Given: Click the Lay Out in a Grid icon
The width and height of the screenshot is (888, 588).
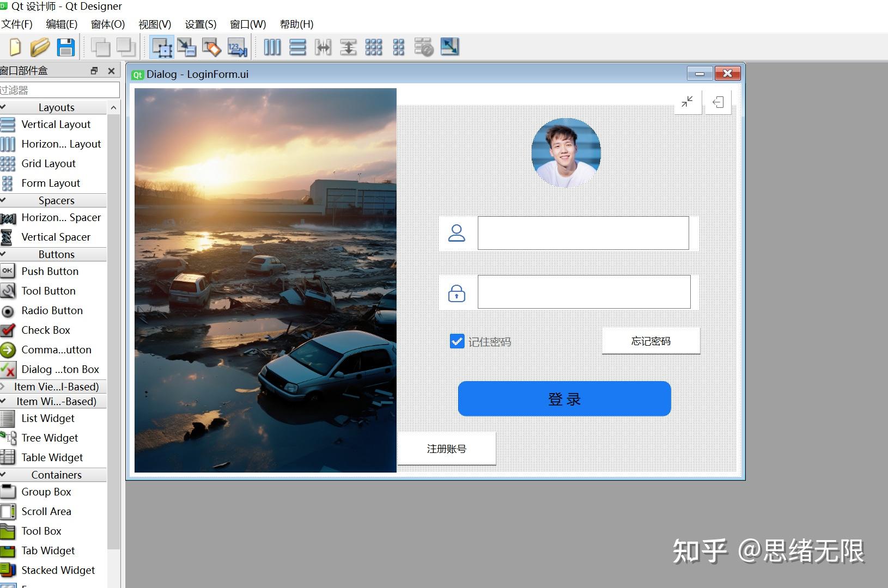Looking at the screenshot, I should [373, 47].
